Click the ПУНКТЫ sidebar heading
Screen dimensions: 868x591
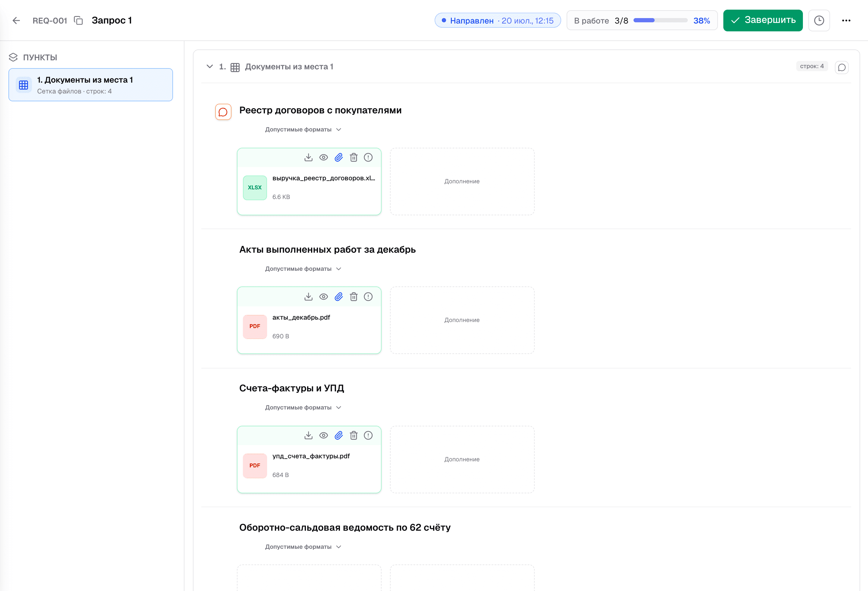pos(40,58)
